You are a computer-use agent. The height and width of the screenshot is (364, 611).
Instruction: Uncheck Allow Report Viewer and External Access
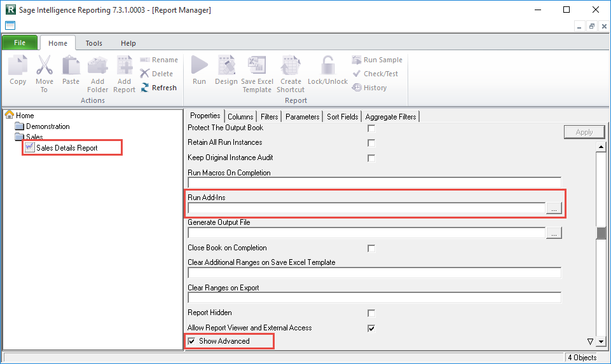pos(371,328)
